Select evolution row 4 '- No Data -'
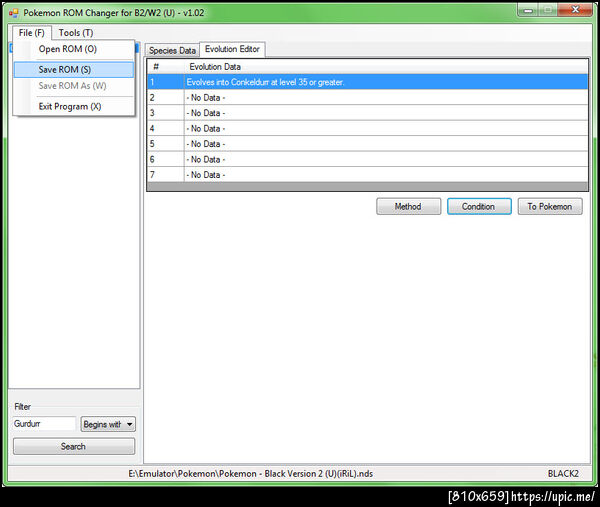This screenshot has height=507, width=600. click(x=367, y=128)
